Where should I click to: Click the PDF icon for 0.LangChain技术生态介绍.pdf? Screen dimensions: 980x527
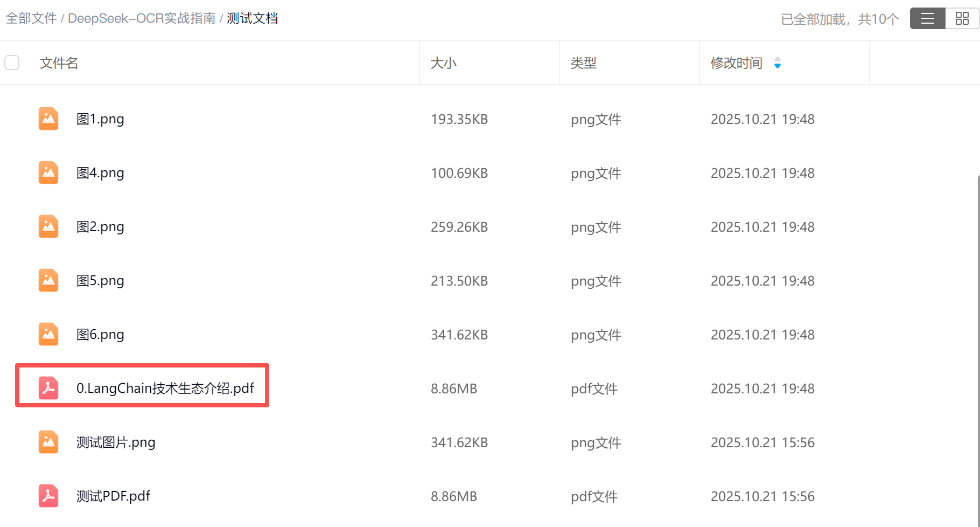[x=48, y=388]
